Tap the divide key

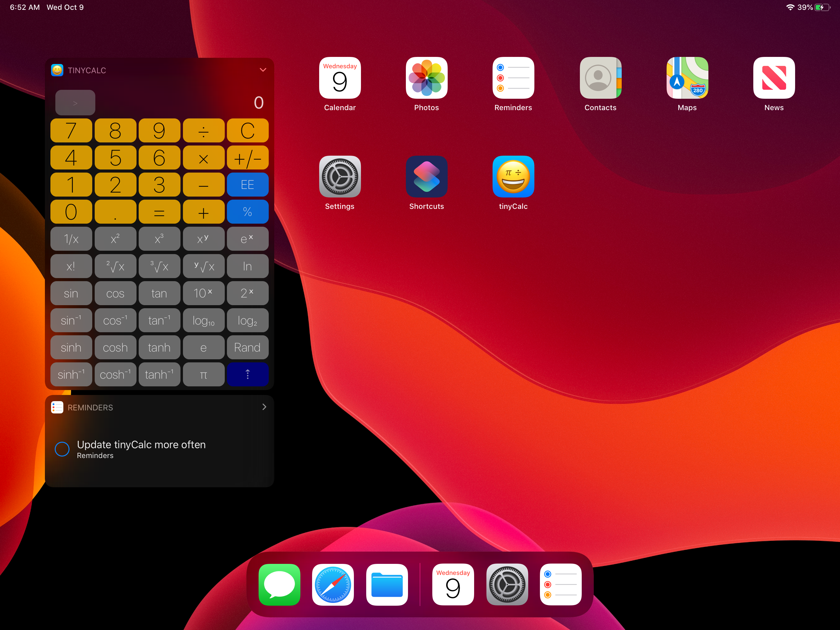tap(204, 130)
